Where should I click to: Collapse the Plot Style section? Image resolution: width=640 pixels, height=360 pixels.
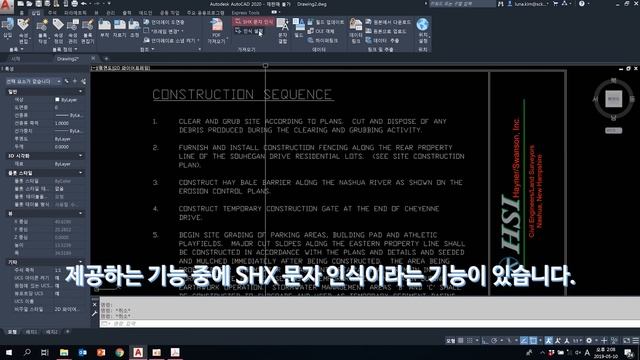click(80, 173)
